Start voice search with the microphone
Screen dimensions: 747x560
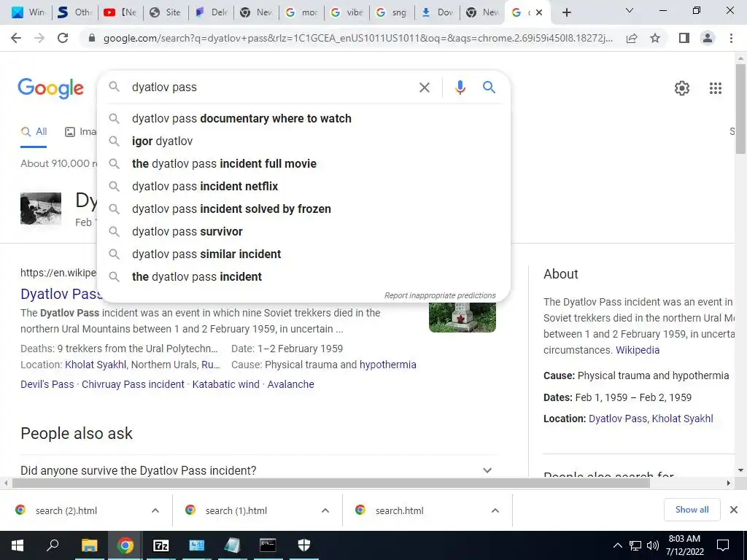(x=460, y=87)
